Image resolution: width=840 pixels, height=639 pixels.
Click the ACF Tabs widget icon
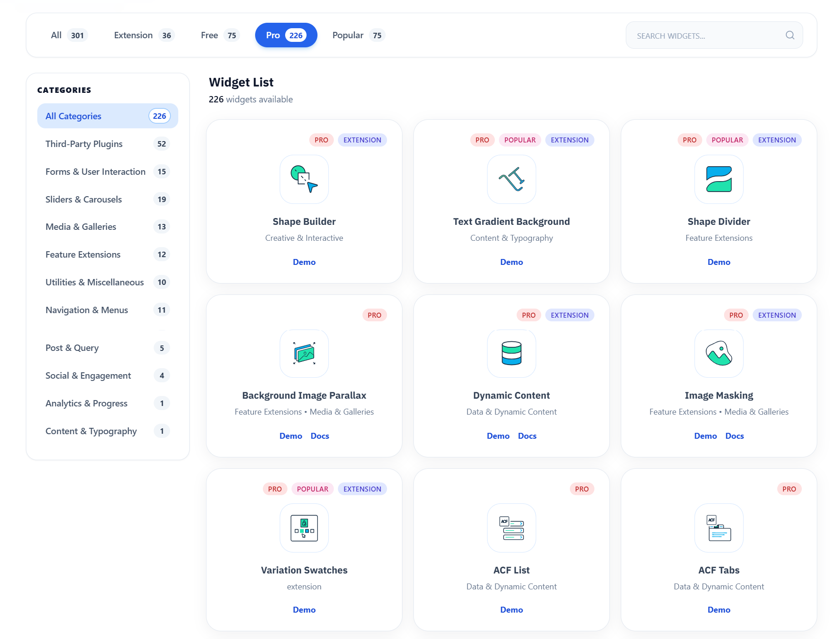719,528
